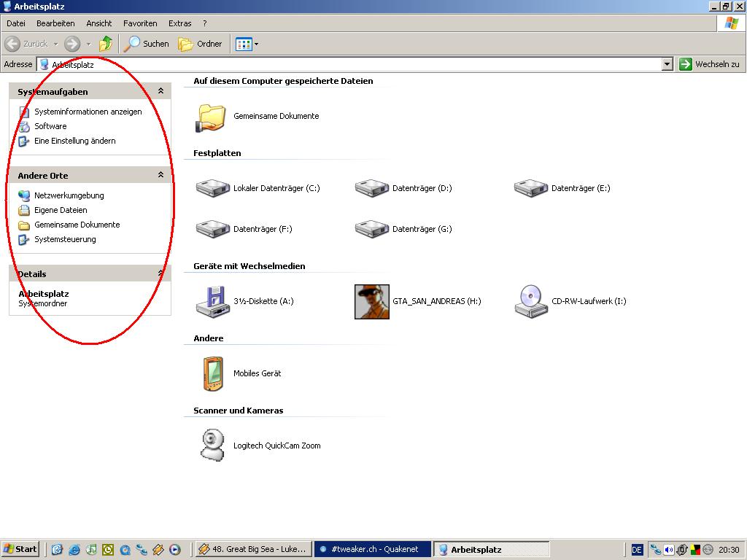747x560 pixels.
Task: Select the 3½-Diskette (A:) floppy drive
Action: 212,301
